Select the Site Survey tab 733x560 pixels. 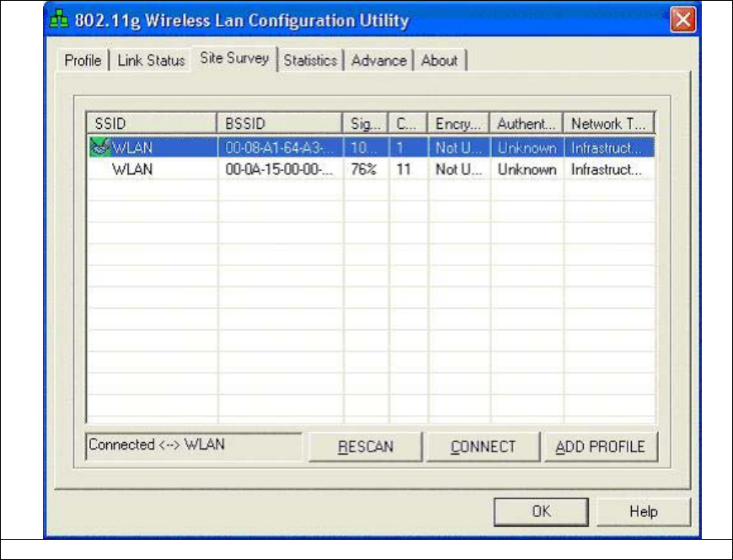tap(234, 58)
